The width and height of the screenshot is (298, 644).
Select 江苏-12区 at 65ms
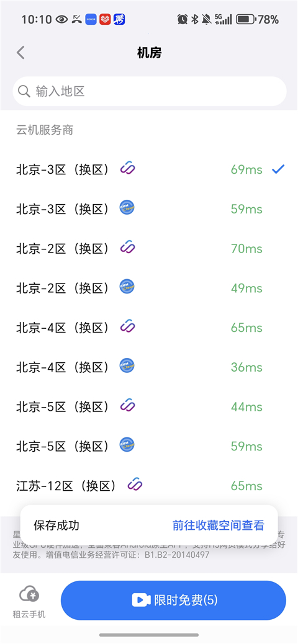click(x=149, y=485)
